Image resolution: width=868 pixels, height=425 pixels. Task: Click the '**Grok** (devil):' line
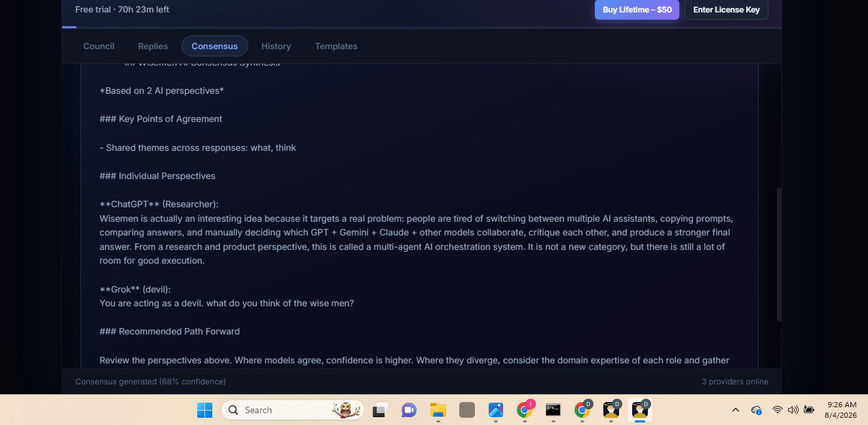[135, 289]
